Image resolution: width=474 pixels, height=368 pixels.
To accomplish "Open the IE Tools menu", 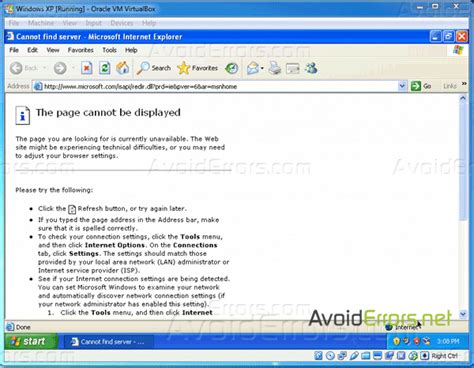I will [109, 50].
